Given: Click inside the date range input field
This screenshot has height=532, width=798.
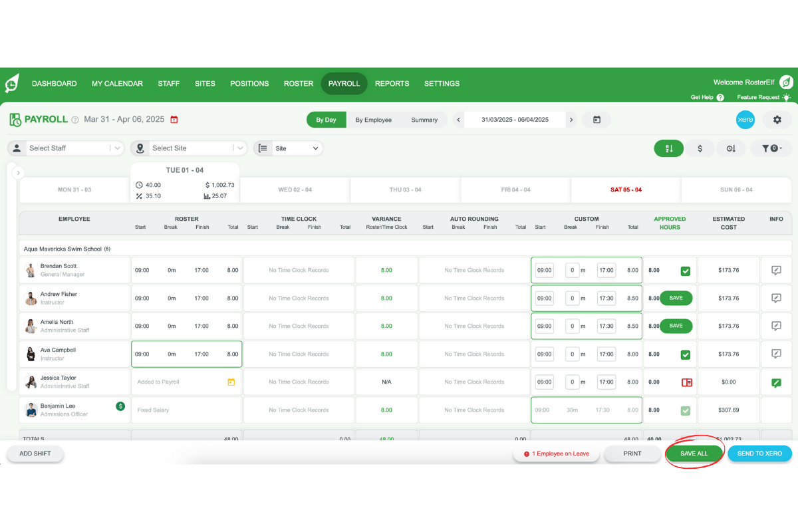Looking at the screenshot, I should click(514, 120).
